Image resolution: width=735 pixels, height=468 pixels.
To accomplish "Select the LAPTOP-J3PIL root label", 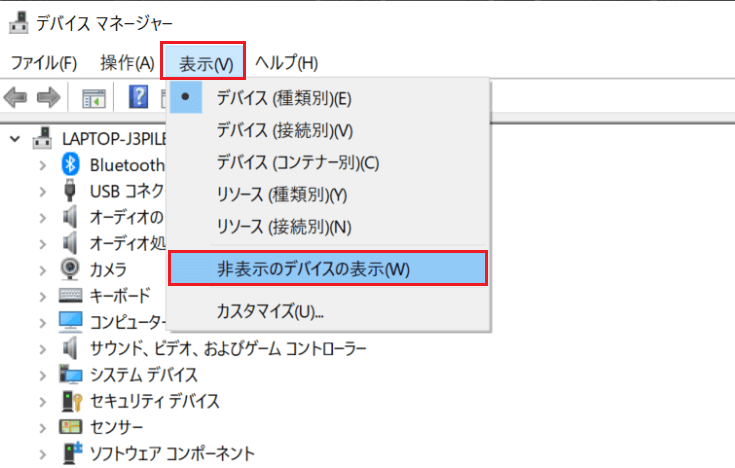I will click(x=114, y=139).
